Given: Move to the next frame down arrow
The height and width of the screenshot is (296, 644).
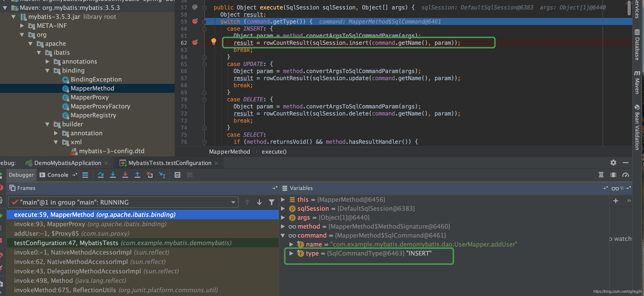Looking at the screenshot, I should tap(259, 202).
